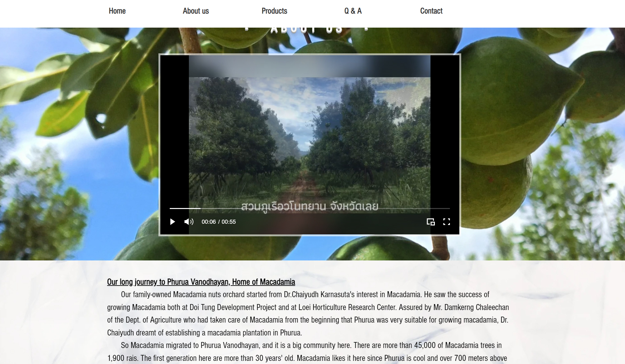Open the Q & A page
The image size is (625, 364).
coord(353,11)
